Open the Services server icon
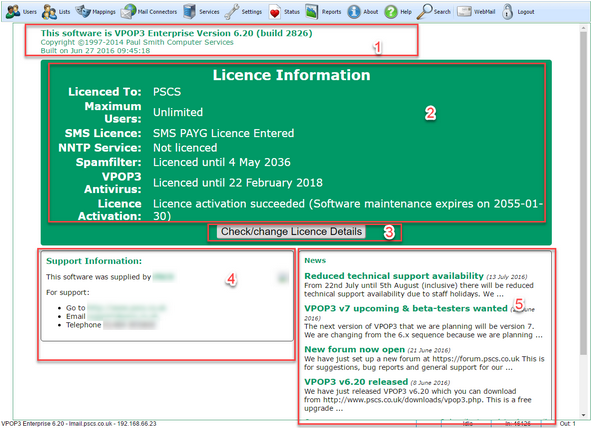 coord(190,11)
